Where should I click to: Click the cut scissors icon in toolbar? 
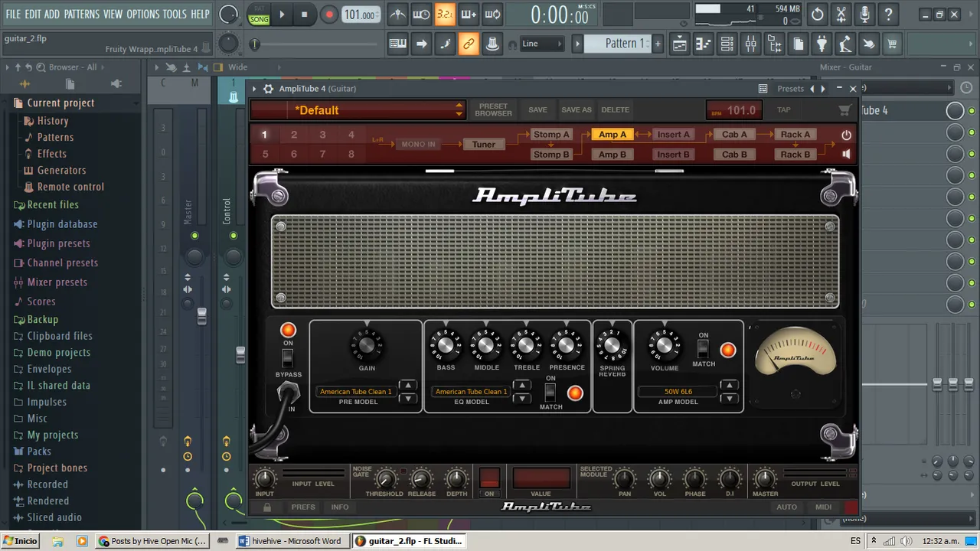coord(841,15)
